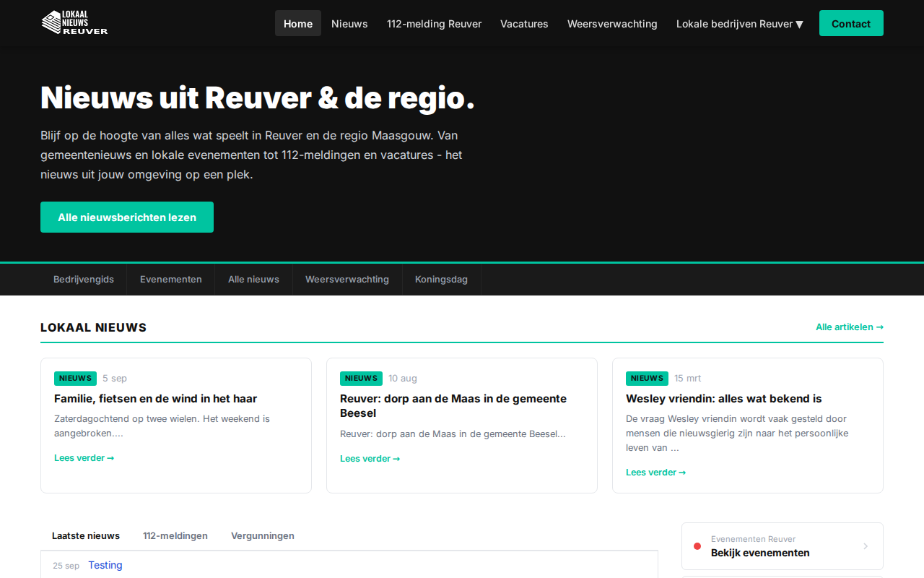Follow the Alle artikelen link
The image size is (924, 578).
[850, 327]
